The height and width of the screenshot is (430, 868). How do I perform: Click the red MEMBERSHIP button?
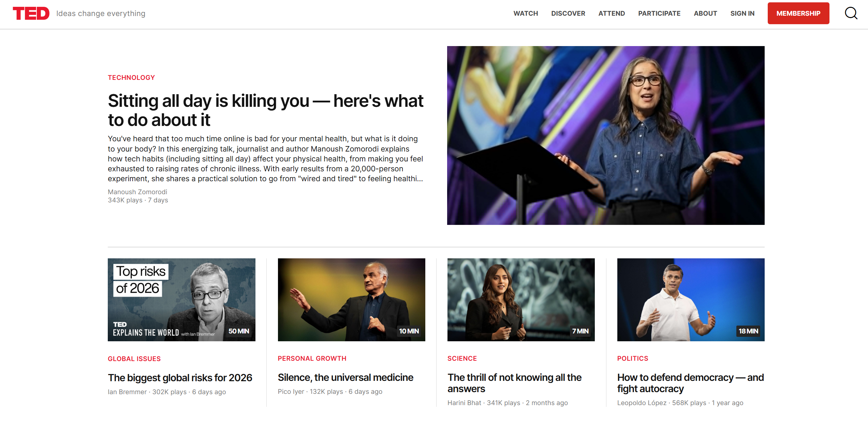point(798,13)
